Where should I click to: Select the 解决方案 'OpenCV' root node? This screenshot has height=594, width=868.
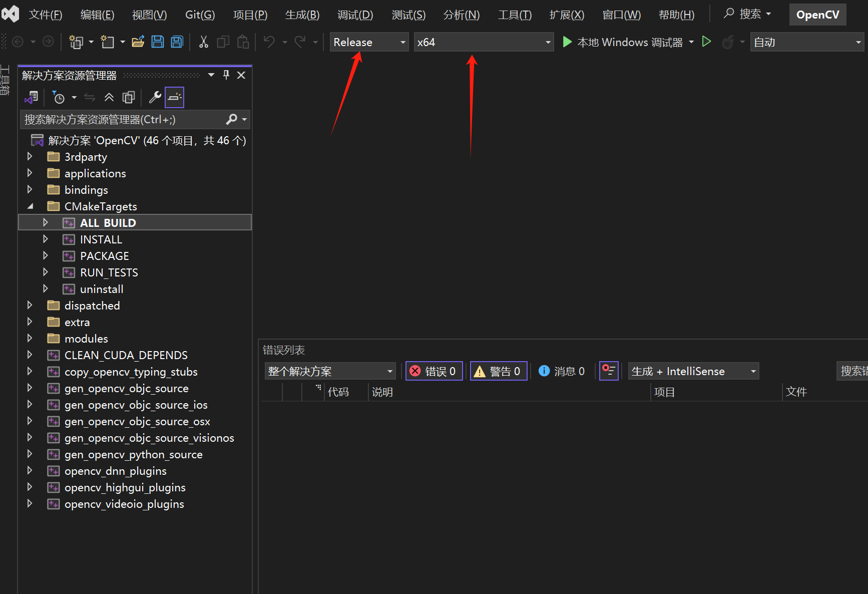[147, 140]
